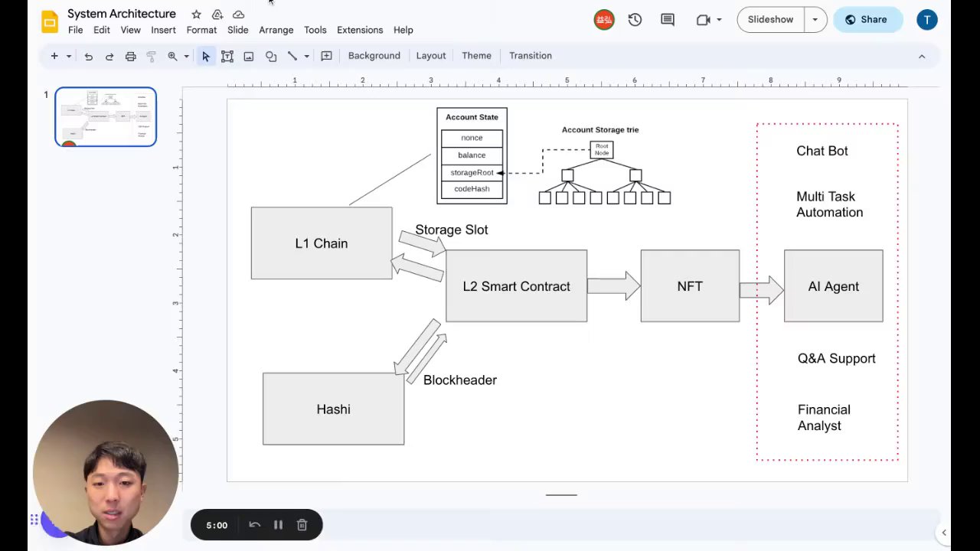This screenshot has width=980, height=551.
Task: Expand the new slide layout dropdown
Action: tap(68, 56)
